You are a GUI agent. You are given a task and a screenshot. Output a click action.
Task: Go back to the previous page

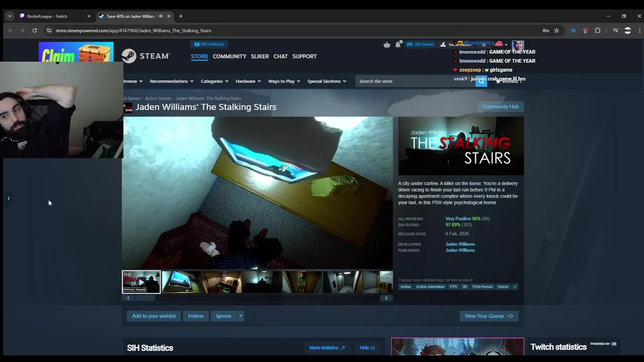(x=10, y=31)
